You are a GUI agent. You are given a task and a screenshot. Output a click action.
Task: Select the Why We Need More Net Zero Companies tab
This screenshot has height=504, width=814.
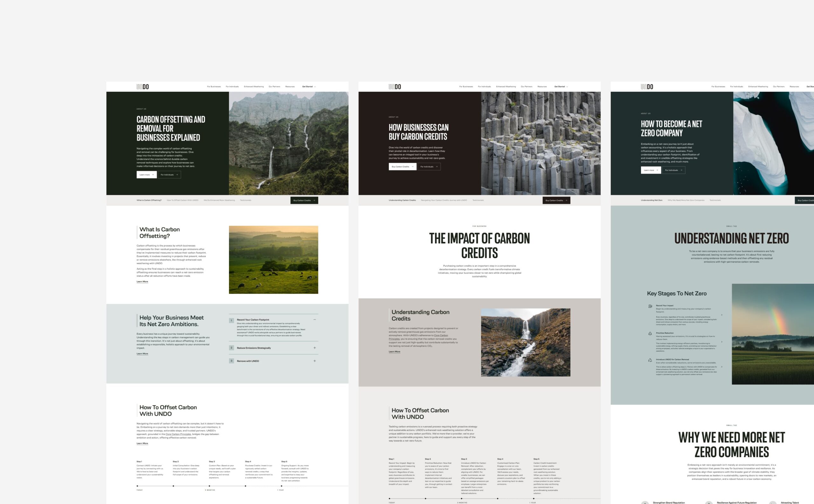pos(686,200)
